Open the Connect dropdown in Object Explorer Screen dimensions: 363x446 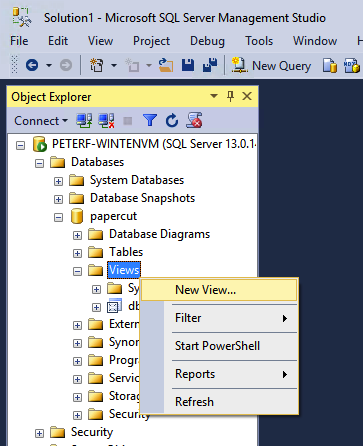41,121
